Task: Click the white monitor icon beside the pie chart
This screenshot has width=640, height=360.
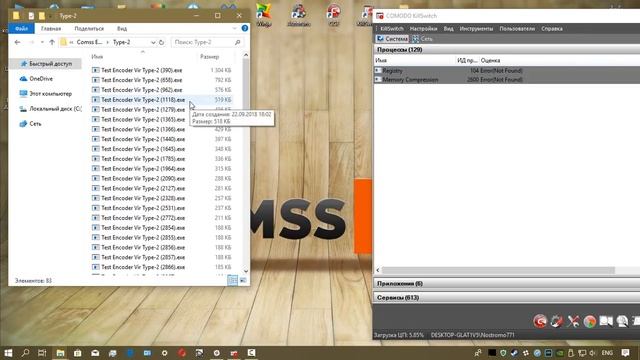Action: coord(606,322)
